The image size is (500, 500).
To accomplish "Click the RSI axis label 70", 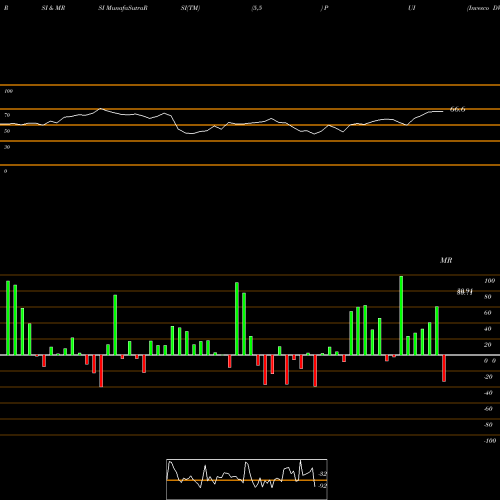I will (7, 115).
